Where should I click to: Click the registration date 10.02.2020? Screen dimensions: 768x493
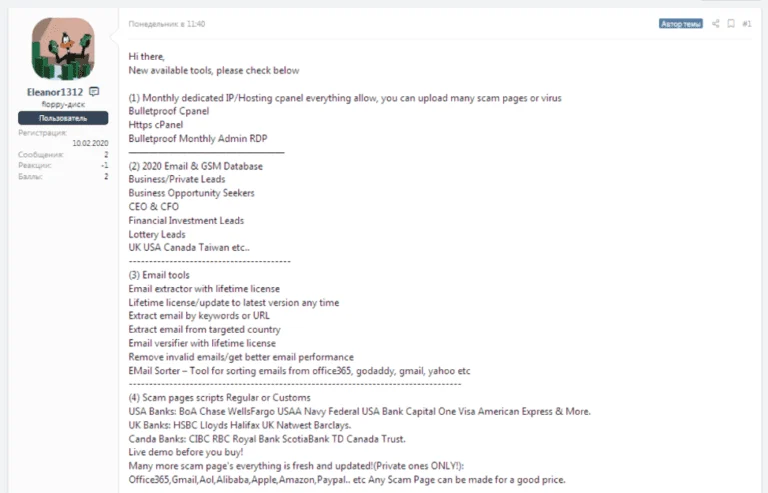(90, 143)
